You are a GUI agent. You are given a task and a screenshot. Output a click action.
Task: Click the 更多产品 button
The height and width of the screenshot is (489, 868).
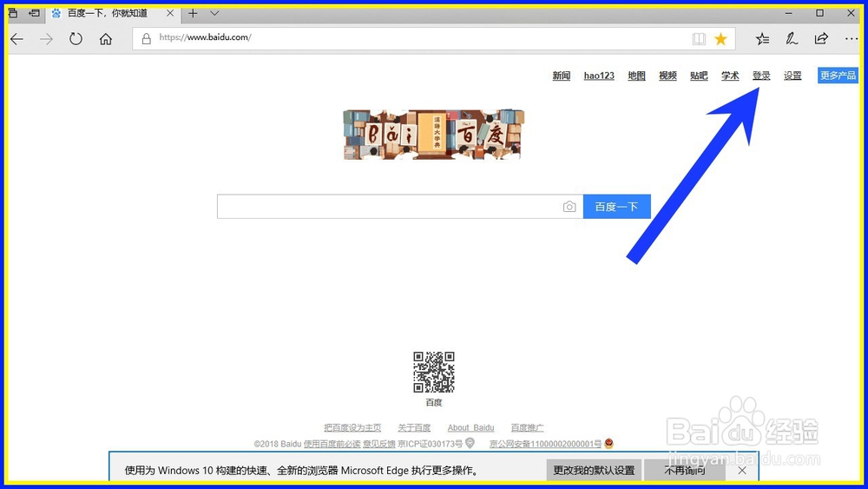click(838, 76)
